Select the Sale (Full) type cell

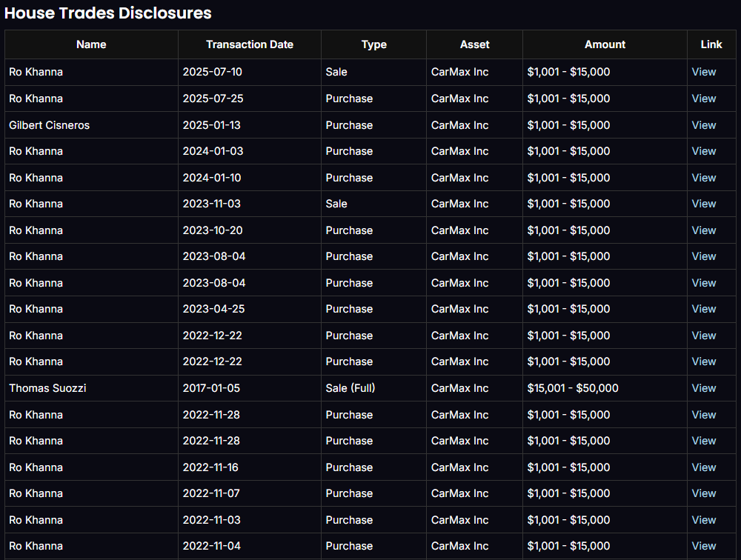(350, 388)
